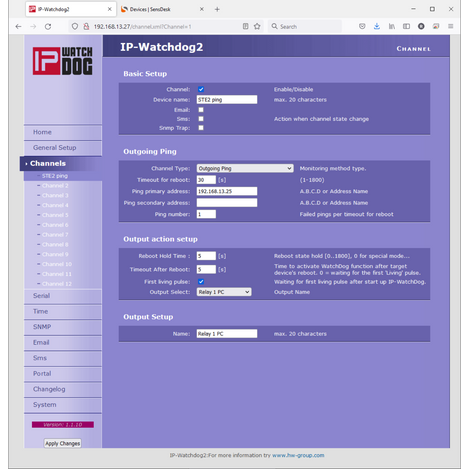Select Channel 5 in sidebar

coord(55,215)
